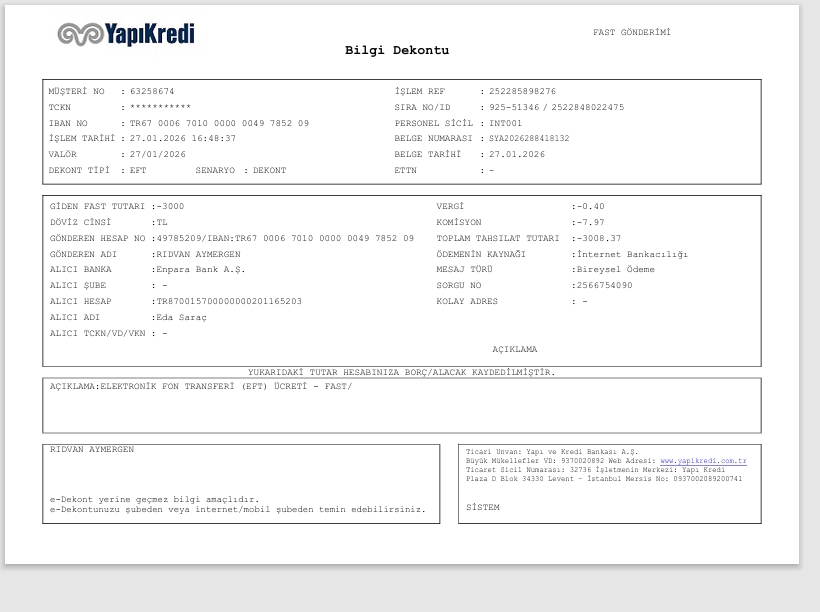Screen dimensions: 820x612
Task: Select the MÜŞTERİ NO value 63258674
Action: (x=152, y=91)
